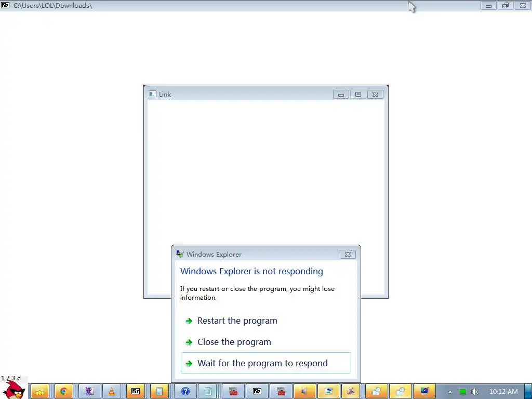Viewport: 532px width, 399px height.
Task: Click the 10:12 AM clock
Action: 503,392
